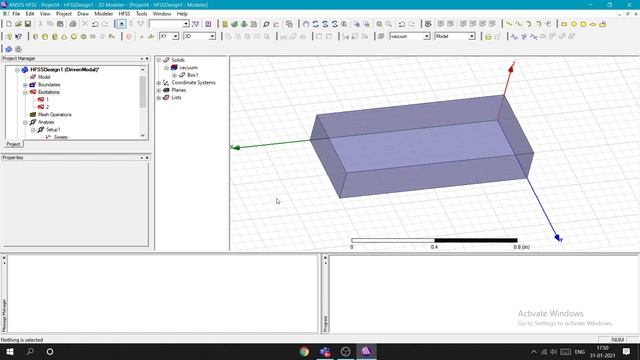Open the 3D movement mode dropdown
This screenshot has height=360, width=640.
[x=212, y=36]
